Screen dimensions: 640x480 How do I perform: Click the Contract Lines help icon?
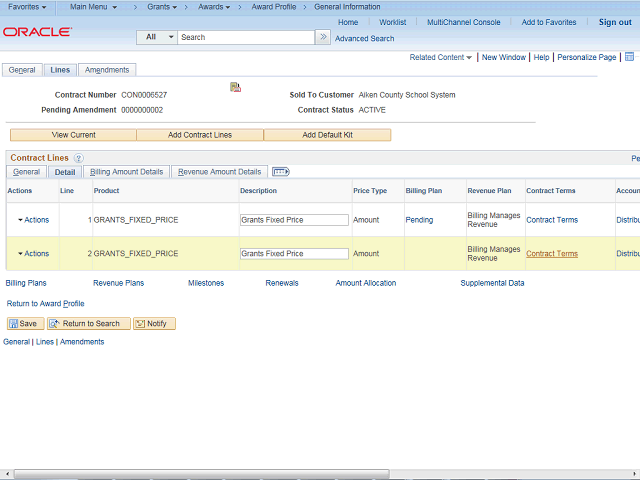click(x=78, y=158)
